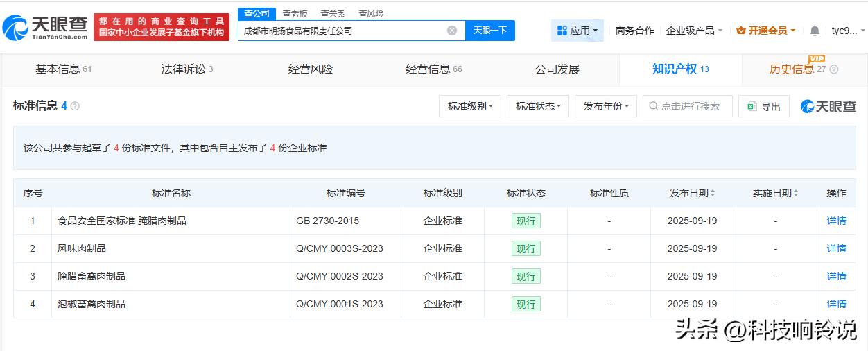The width and height of the screenshot is (868, 351).
Task: Click the 现行 status tag for 泡椒畜禽肉制品
Action: [526, 304]
